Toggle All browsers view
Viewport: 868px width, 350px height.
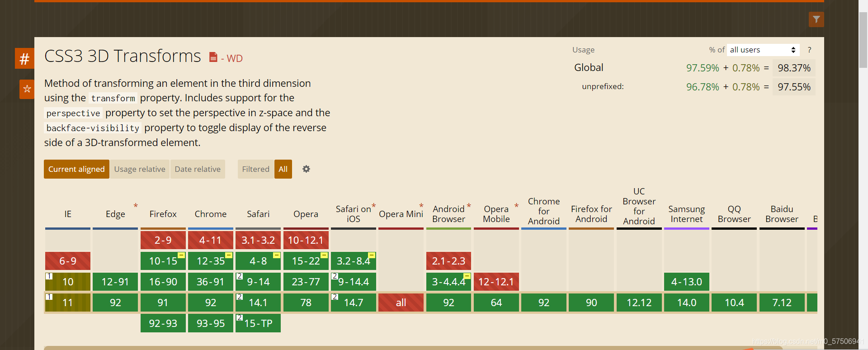pyautogui.click(x=283, y=169)
